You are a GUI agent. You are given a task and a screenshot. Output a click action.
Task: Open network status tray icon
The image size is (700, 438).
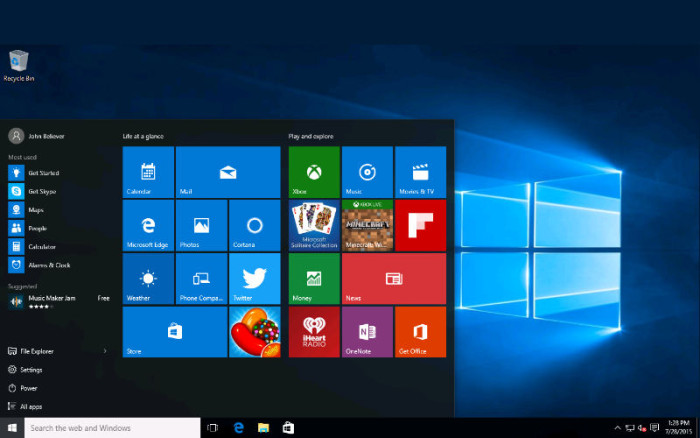[630, 428]
